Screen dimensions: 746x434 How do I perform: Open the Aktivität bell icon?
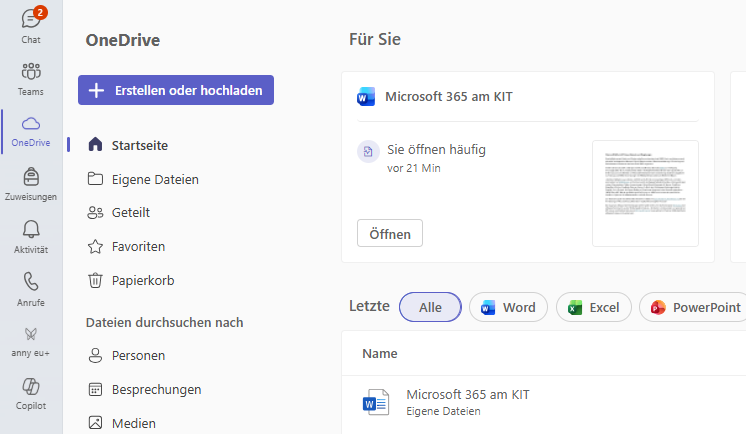31,235
